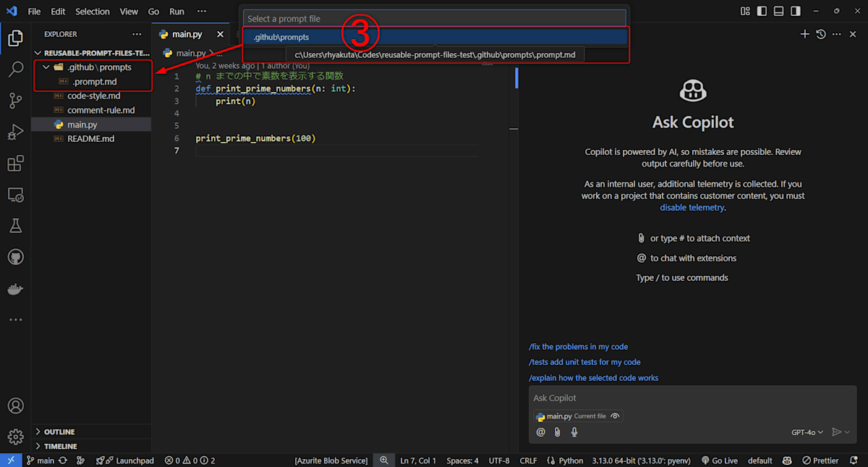Open Copilot chat more actions menu
Viewport: 868px width, 467px height.
(x=837, y=34)
